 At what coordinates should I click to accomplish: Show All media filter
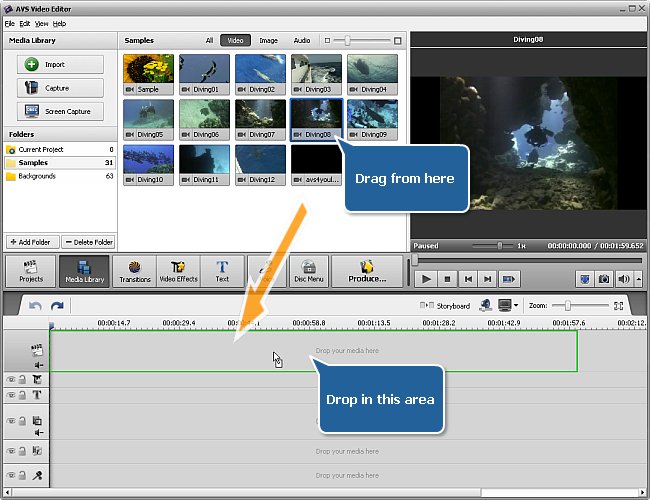click(209, 40)
